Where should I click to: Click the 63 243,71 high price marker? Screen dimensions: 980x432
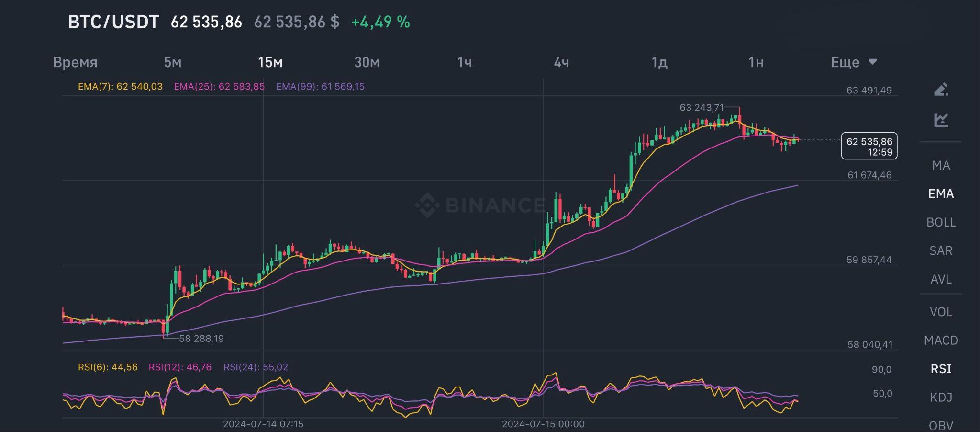tap(702, 108)
